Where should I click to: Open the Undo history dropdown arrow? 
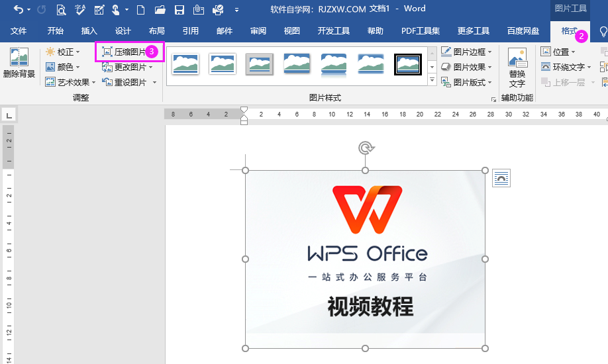point(28,10)
